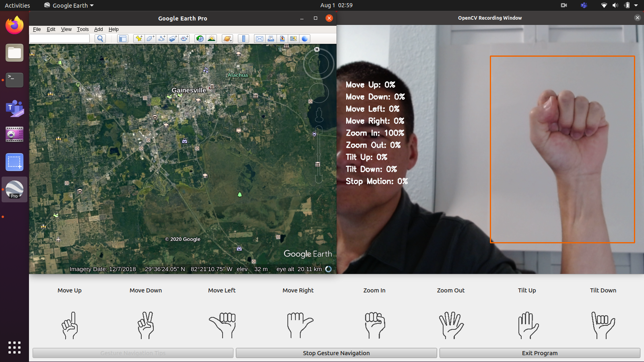Screen dimensions: 644x362
Task: Click the move joystick circle below the compass
Action: [319, 93]
